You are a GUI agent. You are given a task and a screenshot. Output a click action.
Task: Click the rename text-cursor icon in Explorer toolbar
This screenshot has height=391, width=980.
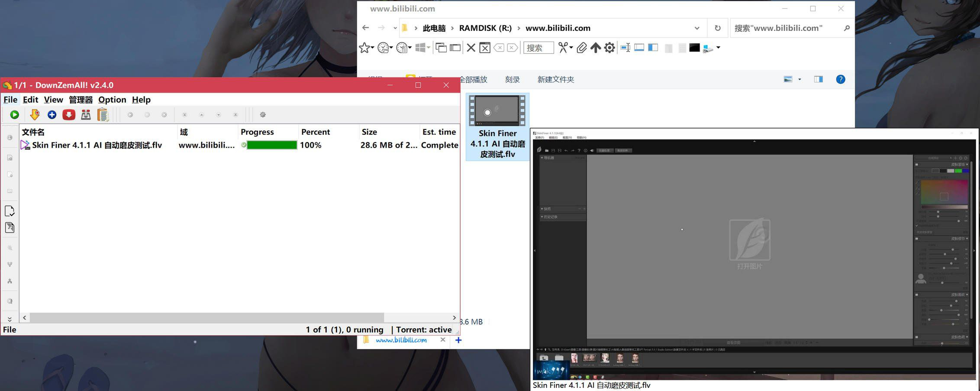[625, 48]
